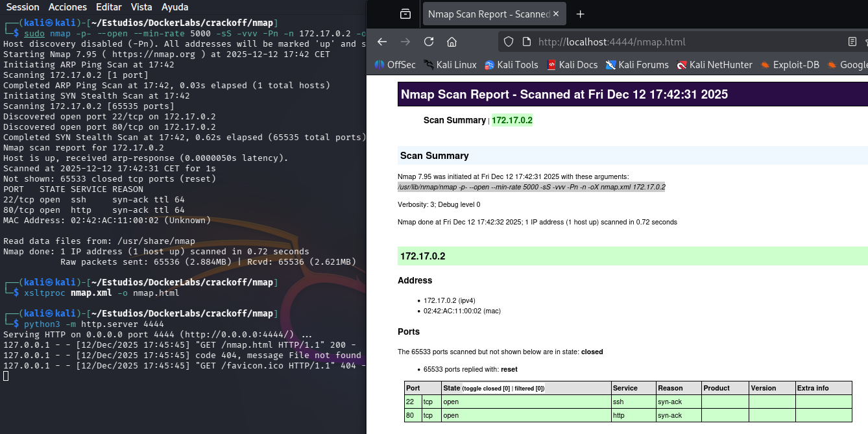The height and width of the screenshot is (434, 868).
Task: Click the Ports section heading
Action: tap(409, 332)
